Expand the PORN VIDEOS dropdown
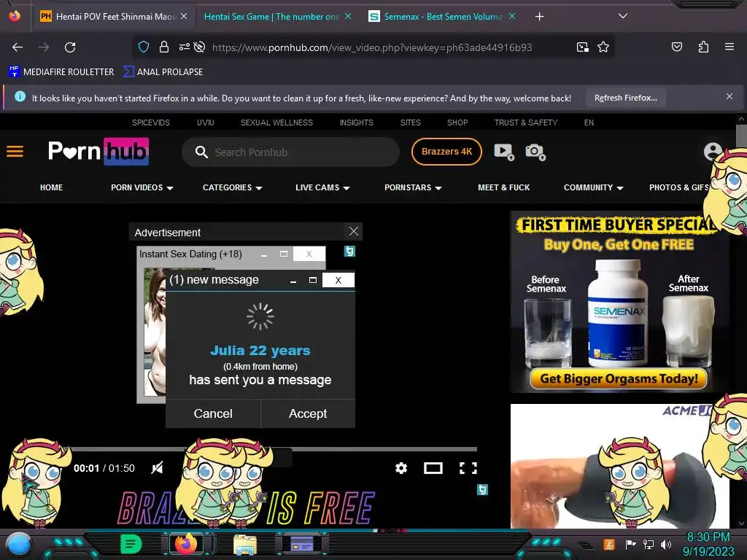747x560 pixels. [142, 187]
